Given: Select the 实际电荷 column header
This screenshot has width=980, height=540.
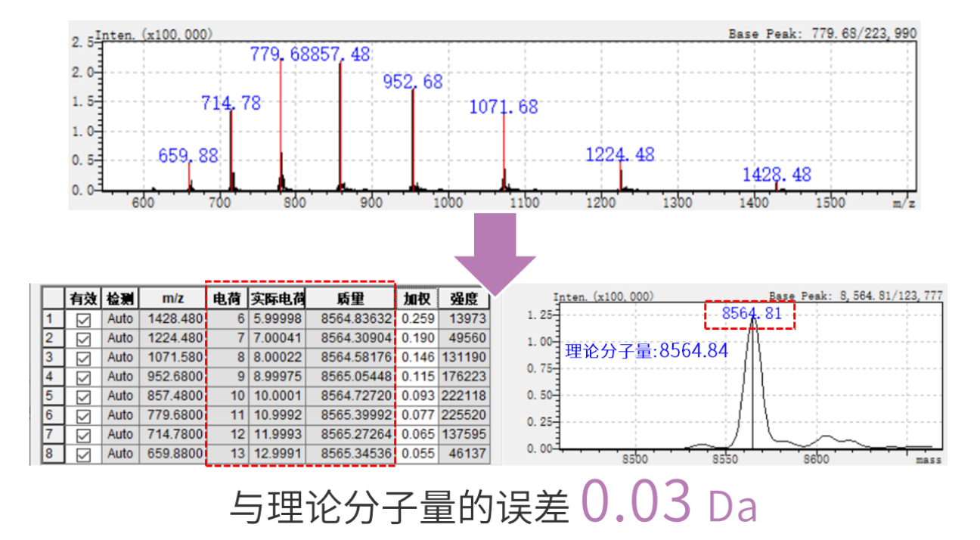Looking at the screenshot, I should tap(278, 299).
